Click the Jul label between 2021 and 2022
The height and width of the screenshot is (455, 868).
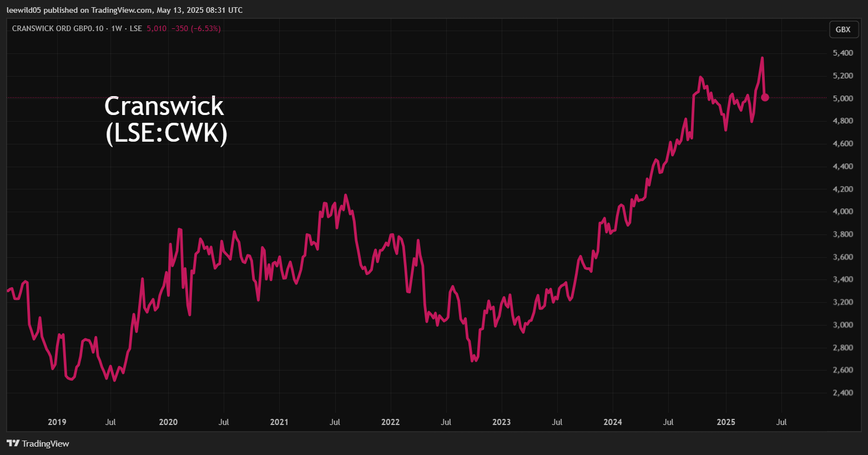pos(335,422)
